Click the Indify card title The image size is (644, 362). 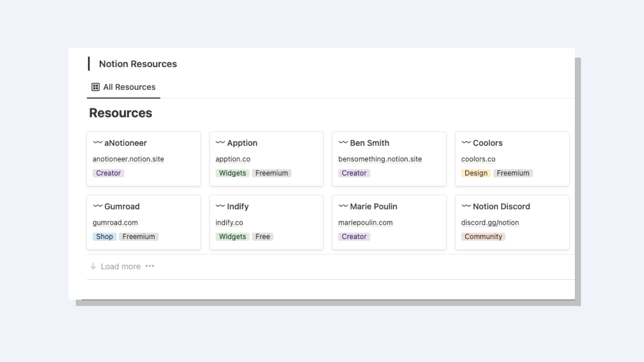coord(238,206)
